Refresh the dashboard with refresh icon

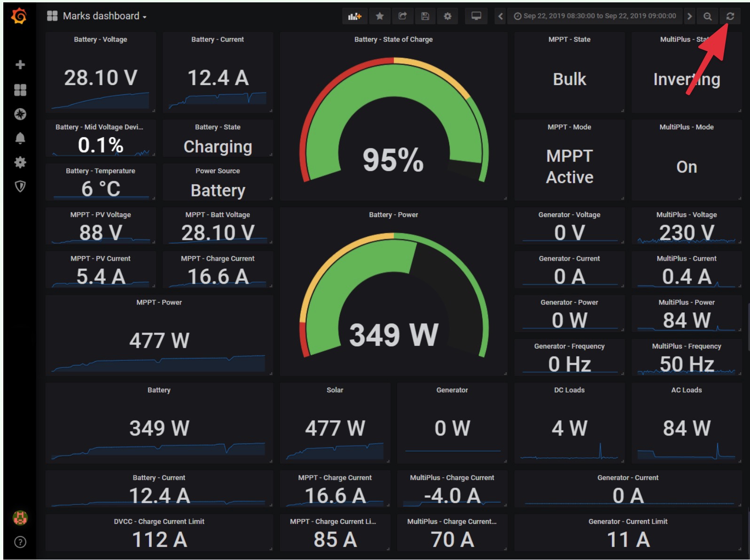coord(730,16)
